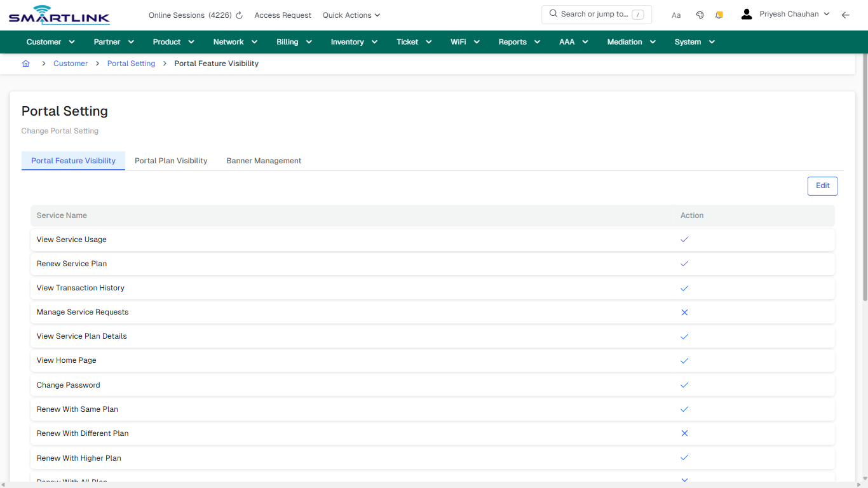Viewport: 868px width, 488px height.
Task: Open Portal Setting breadcrumb link
Action: pos(131,64)
